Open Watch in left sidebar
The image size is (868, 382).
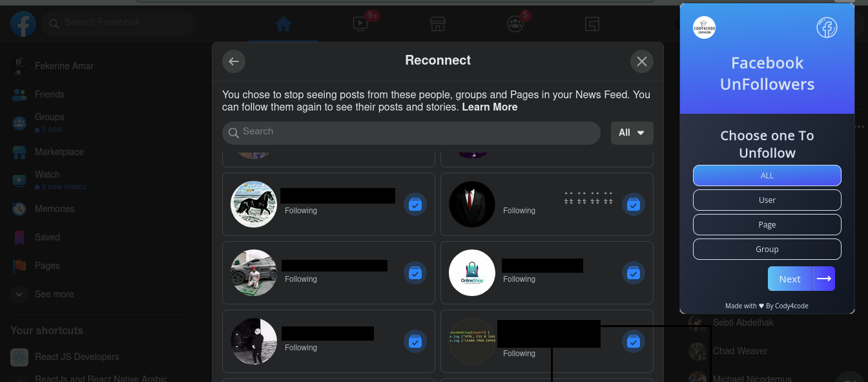pyautogui.click(x=98, y=180)
